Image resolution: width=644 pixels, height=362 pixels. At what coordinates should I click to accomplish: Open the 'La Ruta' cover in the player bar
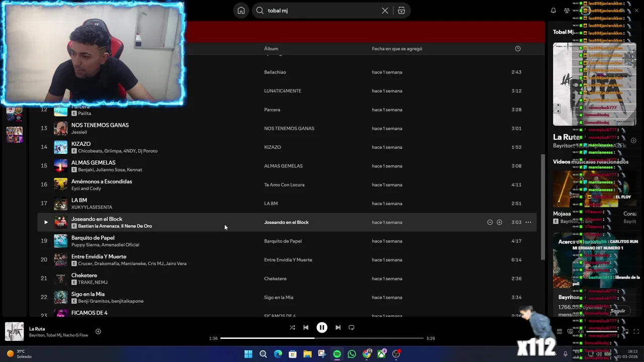(x=14, y=331)
